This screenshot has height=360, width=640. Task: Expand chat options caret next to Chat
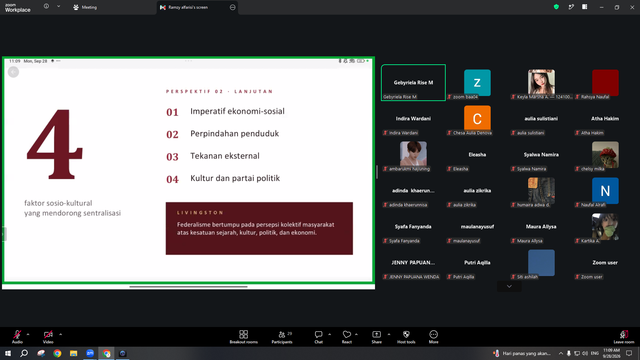329,334
